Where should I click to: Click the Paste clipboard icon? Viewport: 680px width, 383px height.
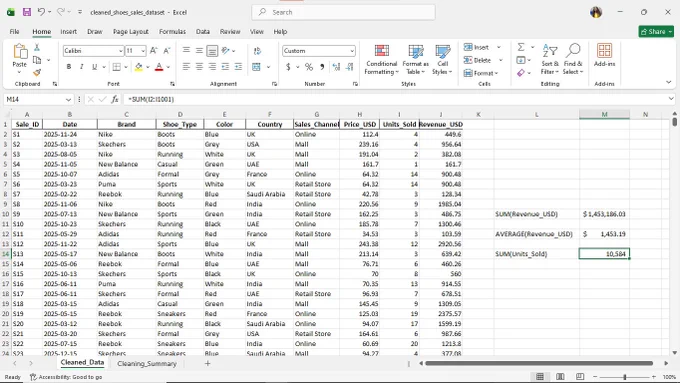pos(20,52)
